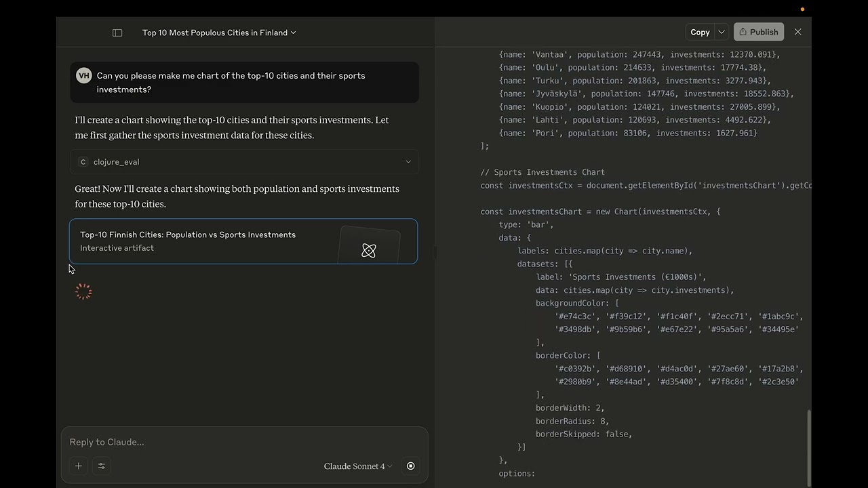Click the hex color '#e74c3c' value
The image size is (868, 488).
point(575,317)
